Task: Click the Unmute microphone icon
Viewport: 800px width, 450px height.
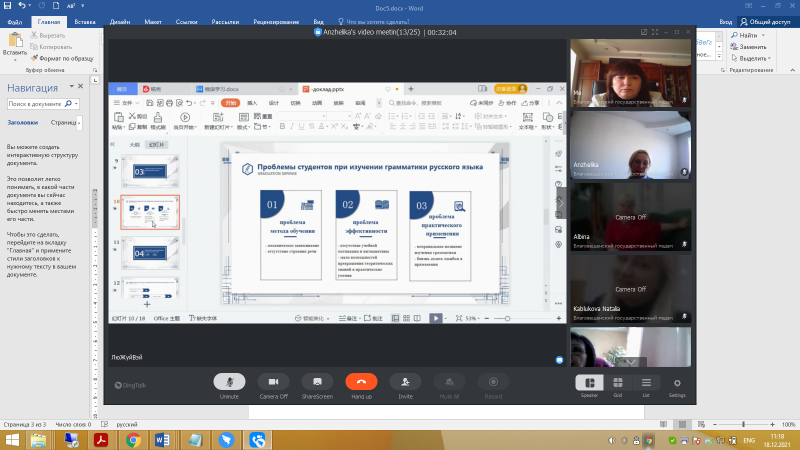Action: (x=230, y=382)
